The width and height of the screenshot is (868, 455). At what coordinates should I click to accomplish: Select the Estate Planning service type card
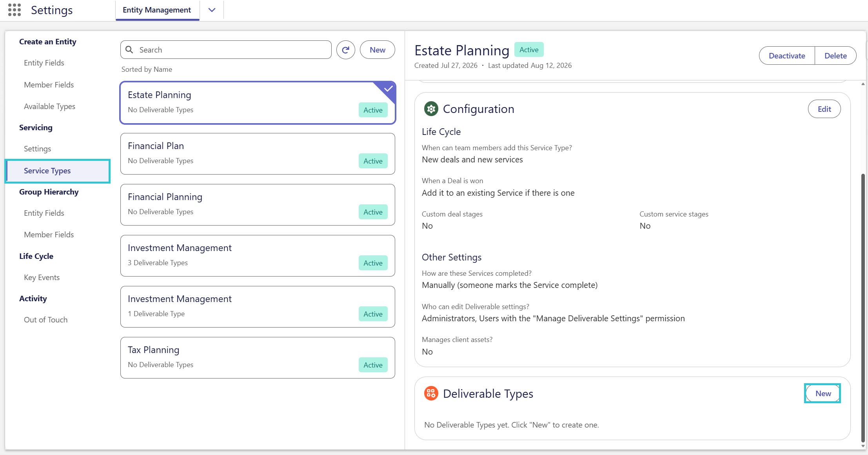[258, 103]
